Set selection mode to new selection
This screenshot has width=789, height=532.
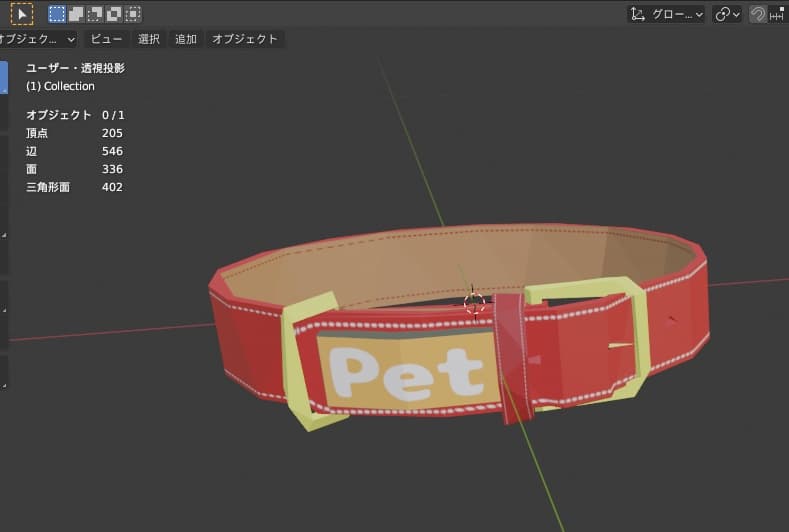coord(57,14)
